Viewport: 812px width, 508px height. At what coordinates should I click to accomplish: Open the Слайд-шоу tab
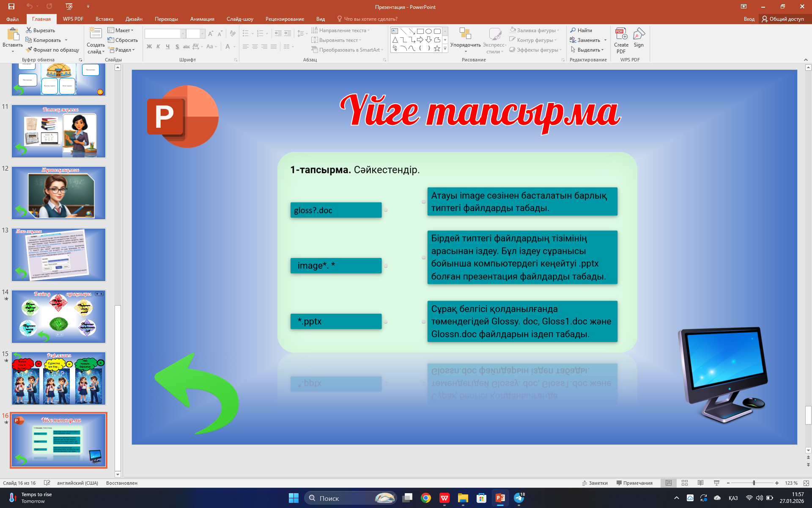click(240, 19)
